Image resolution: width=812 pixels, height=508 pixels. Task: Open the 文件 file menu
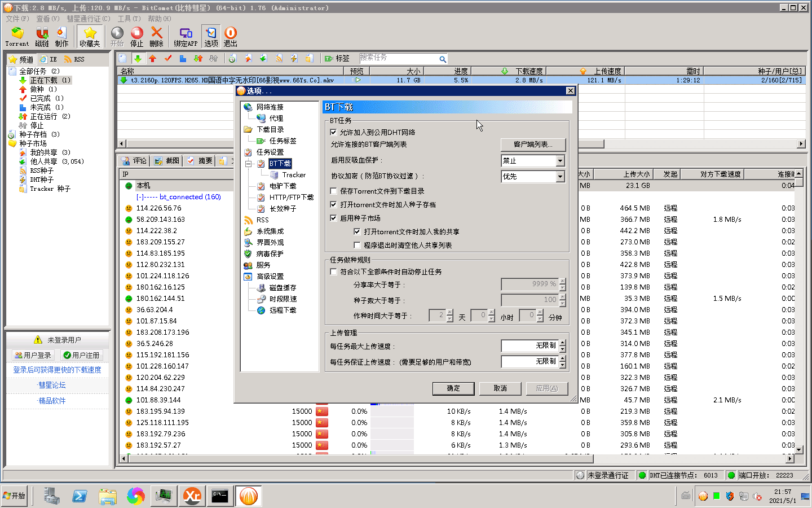tap(17, 19)
